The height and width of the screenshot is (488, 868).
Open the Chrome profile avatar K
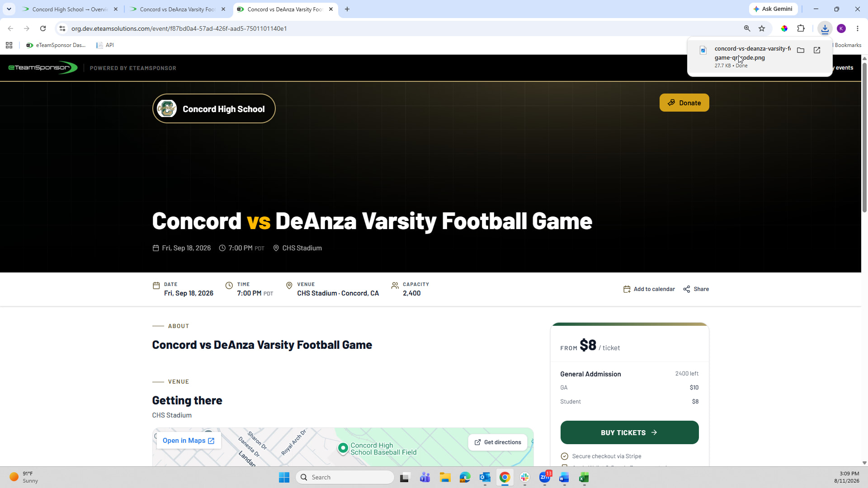pyautogui.click(x=841, y=28)
